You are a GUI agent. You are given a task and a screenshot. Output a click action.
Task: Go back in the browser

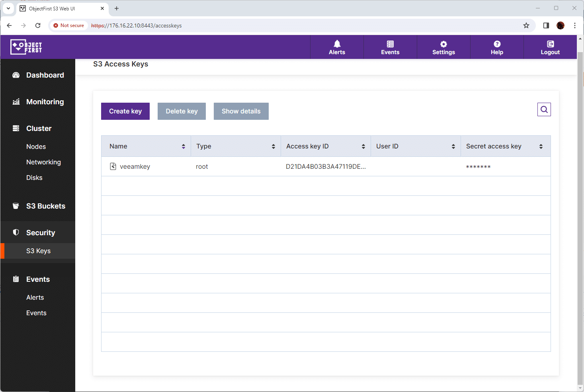(x=9, y=25)
